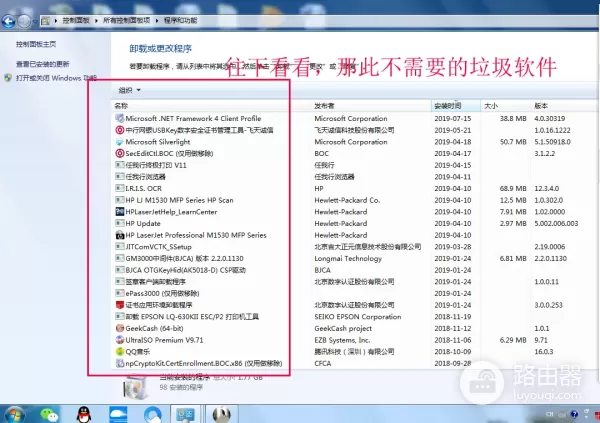
Task: Click the version value 16.0.3
Action: coord(544,351)
